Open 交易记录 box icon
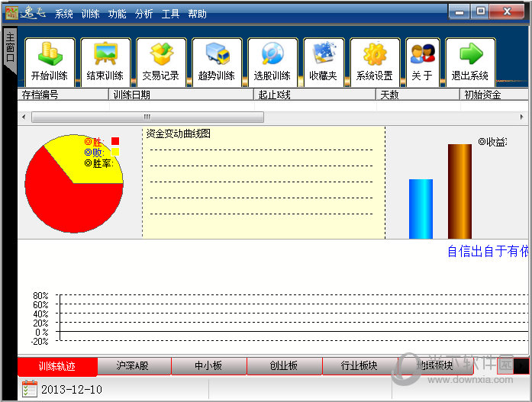This screenshot has height=402, width=532. [x=162, y=53]
